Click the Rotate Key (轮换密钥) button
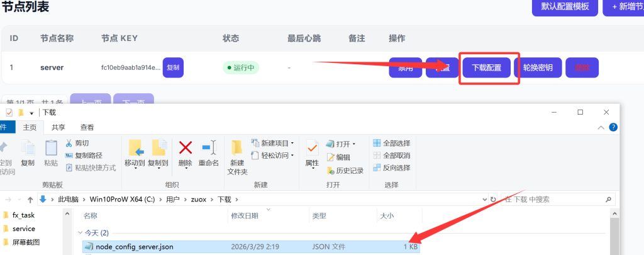Viewport: 644px width, 255px height. click(x=537, y=68)
